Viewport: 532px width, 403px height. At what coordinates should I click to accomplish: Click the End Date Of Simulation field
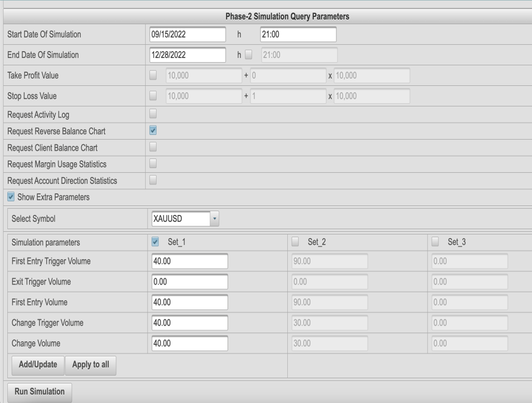point(187,55)
